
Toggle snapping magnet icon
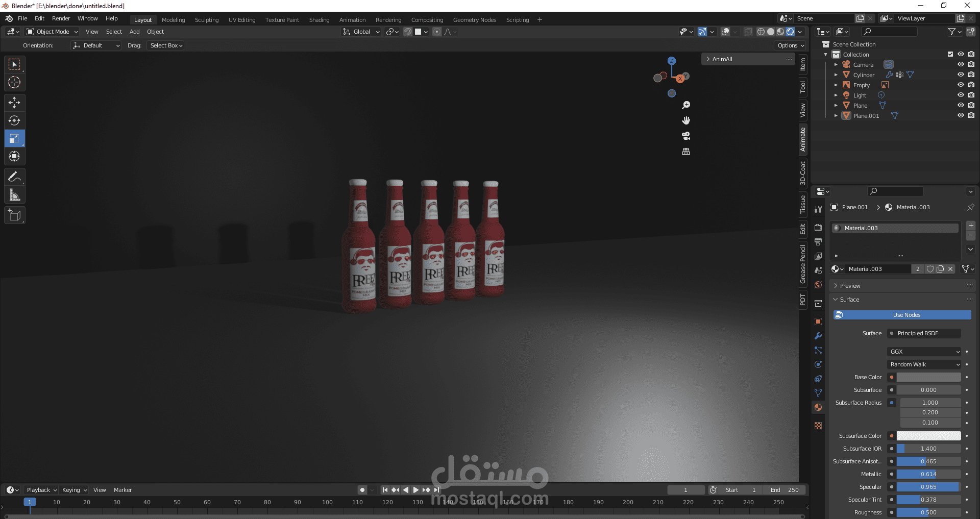pos(408,32)
